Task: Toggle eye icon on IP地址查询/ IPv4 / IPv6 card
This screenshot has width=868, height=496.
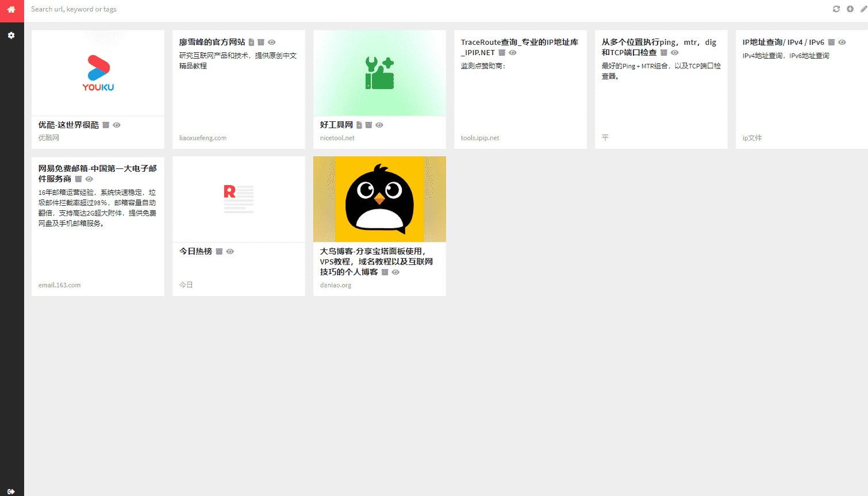Action: pos(842,42)
